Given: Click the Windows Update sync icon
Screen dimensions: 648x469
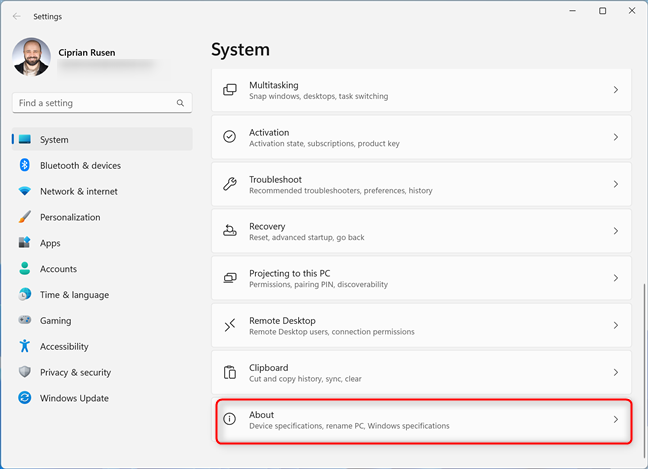Looking at the screenshot, I should [25, 398].
